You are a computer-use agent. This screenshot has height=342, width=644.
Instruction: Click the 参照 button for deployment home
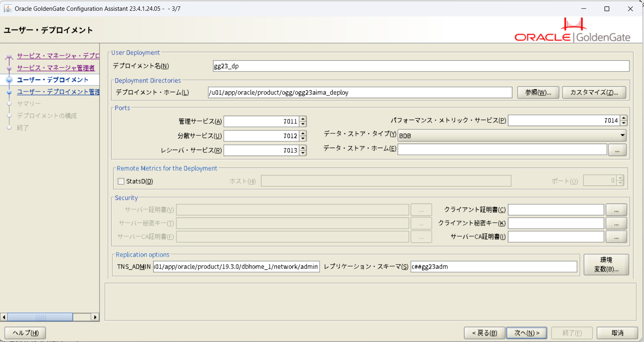538,93
